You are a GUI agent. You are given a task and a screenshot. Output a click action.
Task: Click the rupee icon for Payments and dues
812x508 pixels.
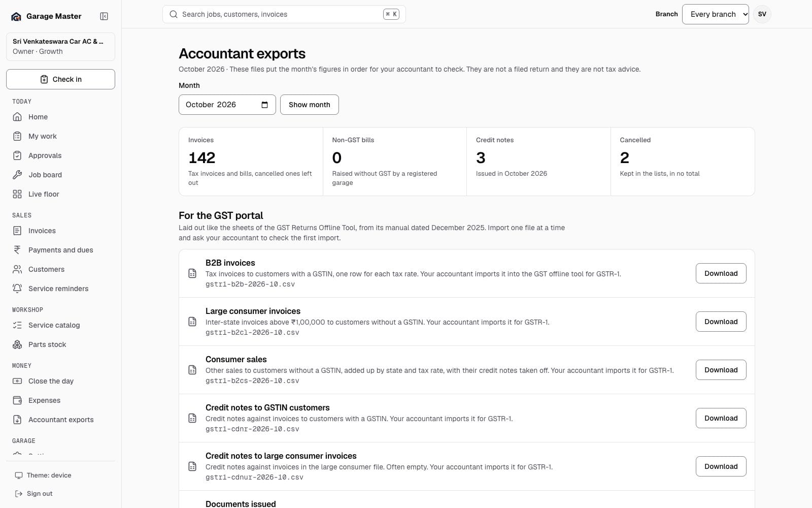pos(17,250)
